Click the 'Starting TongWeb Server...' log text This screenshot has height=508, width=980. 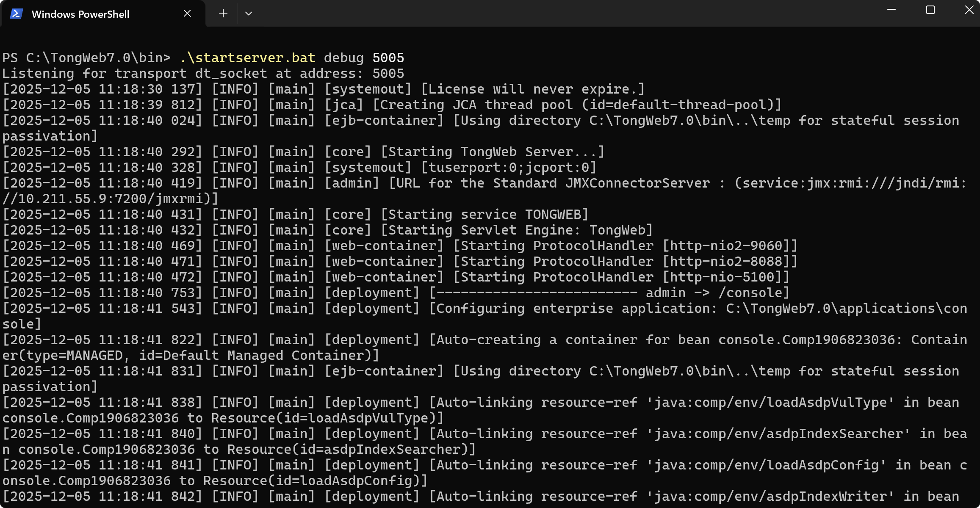click(x=492, y=152)
